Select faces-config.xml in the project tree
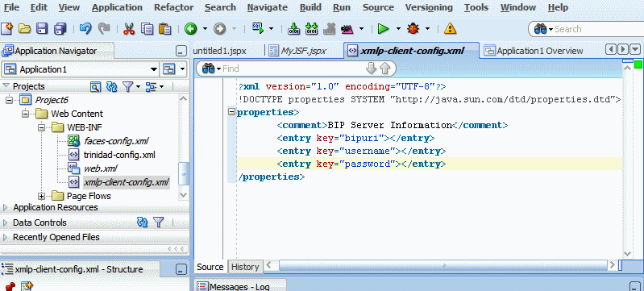The image size is (644, 291). pos(116,141)
